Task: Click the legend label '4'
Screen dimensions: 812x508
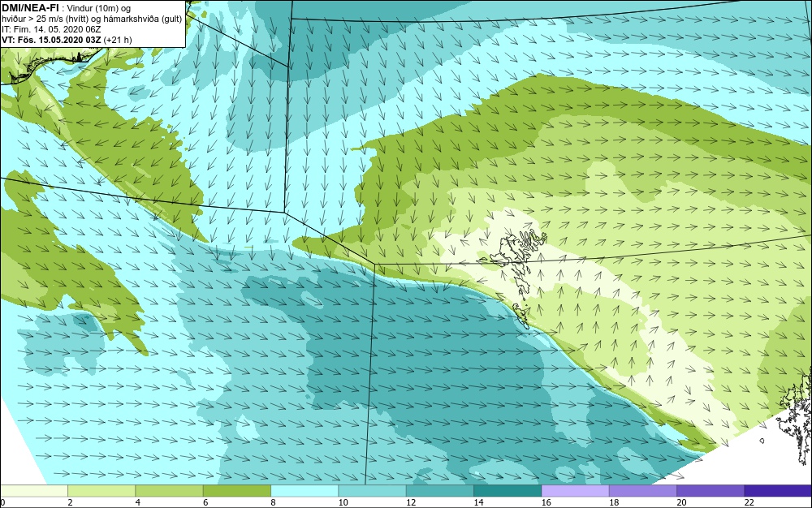Action: pyautogui.click(x=138, y=502)
